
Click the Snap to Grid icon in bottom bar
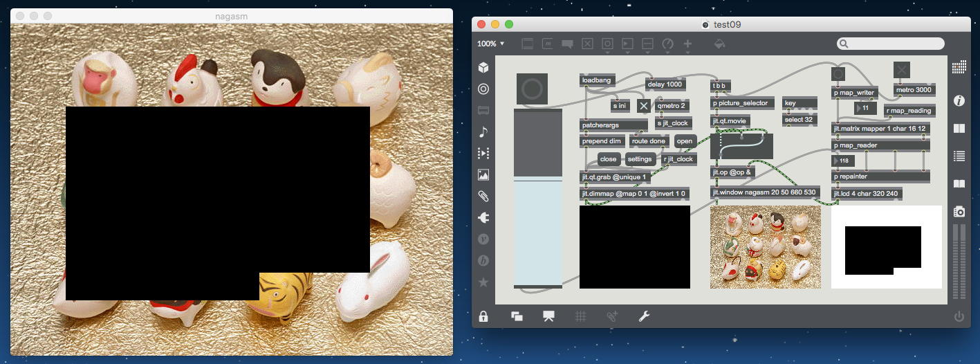pos(611,316)
